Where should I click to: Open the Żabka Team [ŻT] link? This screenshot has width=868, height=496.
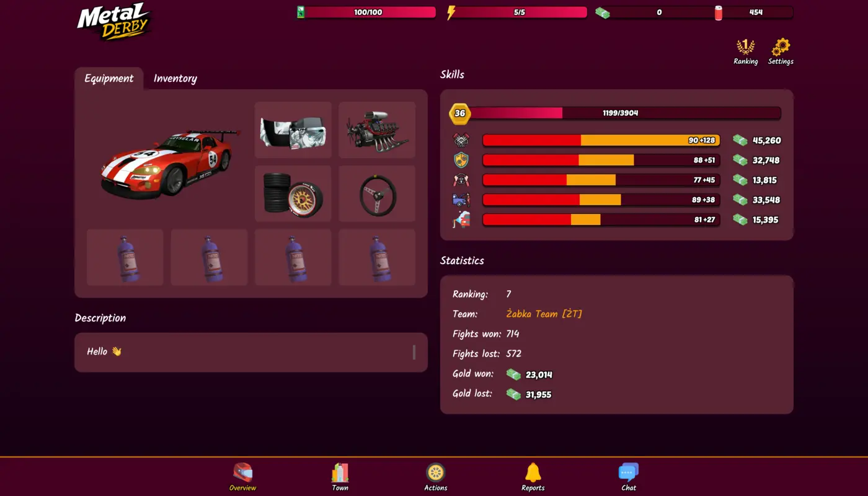544,314
